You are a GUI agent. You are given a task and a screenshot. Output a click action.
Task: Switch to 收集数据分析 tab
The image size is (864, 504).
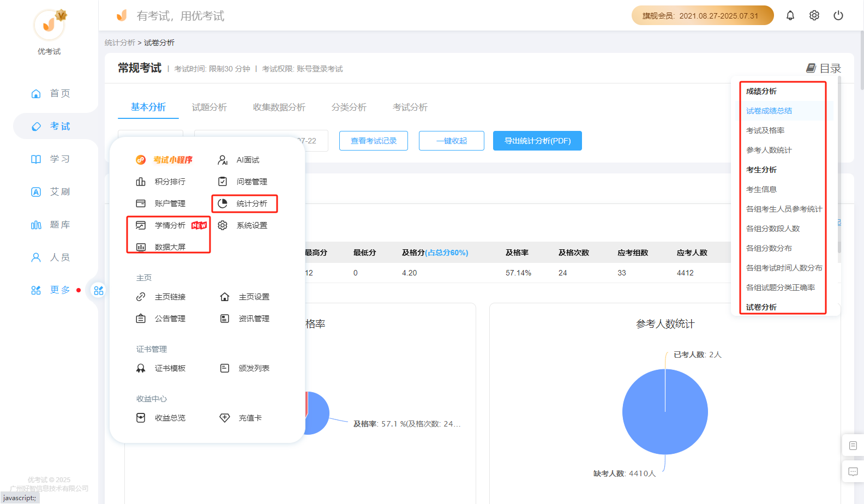click(279, 107)
